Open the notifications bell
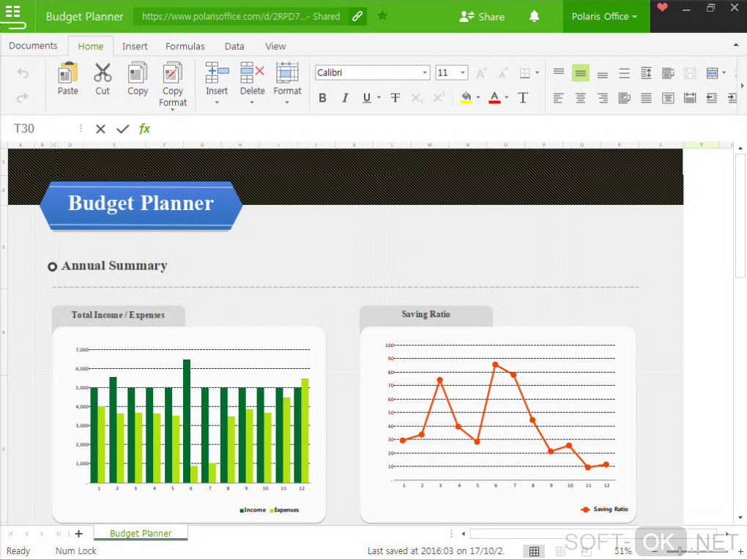 (534, 16)
